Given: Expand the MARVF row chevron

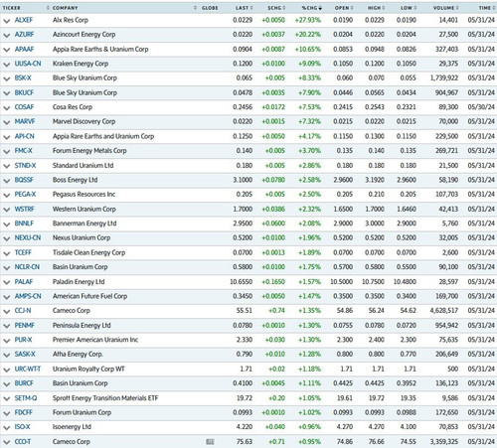Looking at the screenshot, I should click(6, 122).
